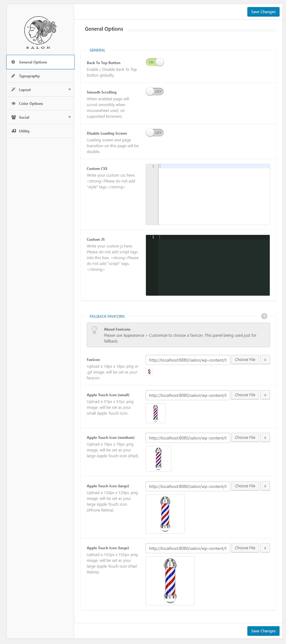This screenshot has width=286, height=644.
Task: Click the people icon beside Social
Action: 13,117
